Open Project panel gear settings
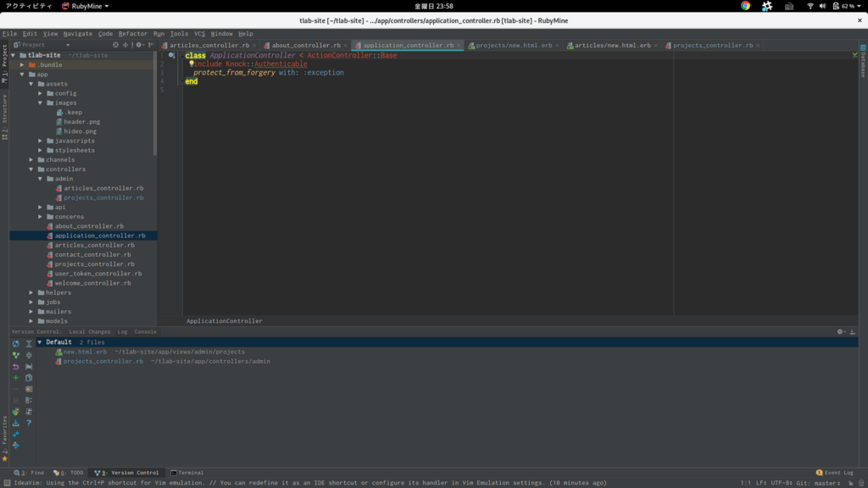Image resolution: width=868 pixels, height=488 pixels. click(x=140, y=45)
